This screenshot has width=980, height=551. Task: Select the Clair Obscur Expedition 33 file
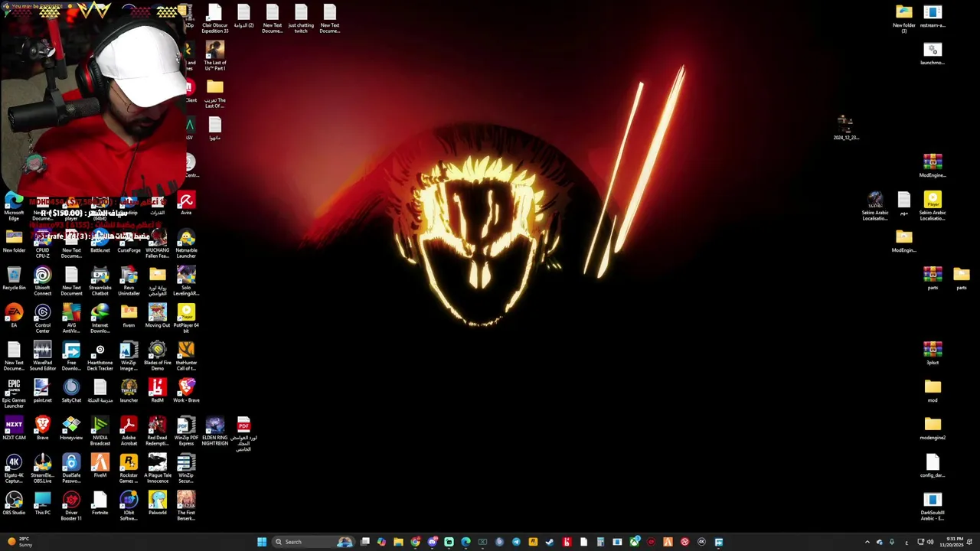click(x=214, y=19)
